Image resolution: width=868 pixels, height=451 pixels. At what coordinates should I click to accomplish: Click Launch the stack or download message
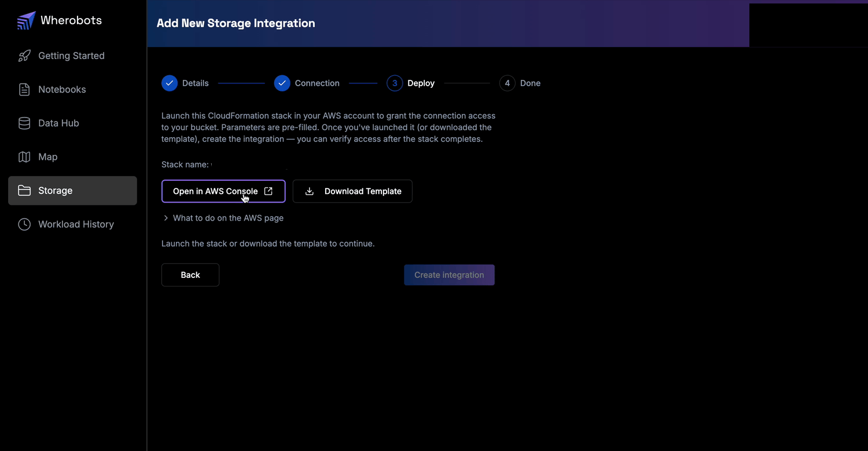tap(268, 244)
